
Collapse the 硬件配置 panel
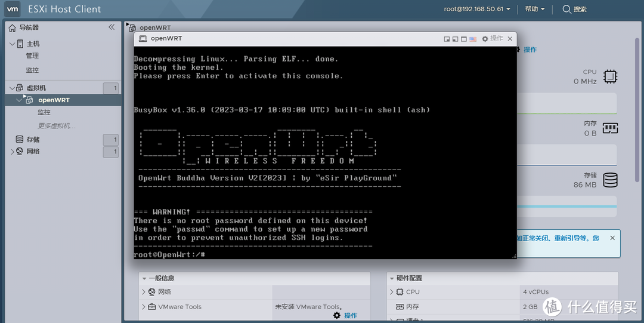pyautogui.click(x=392, y=279)
